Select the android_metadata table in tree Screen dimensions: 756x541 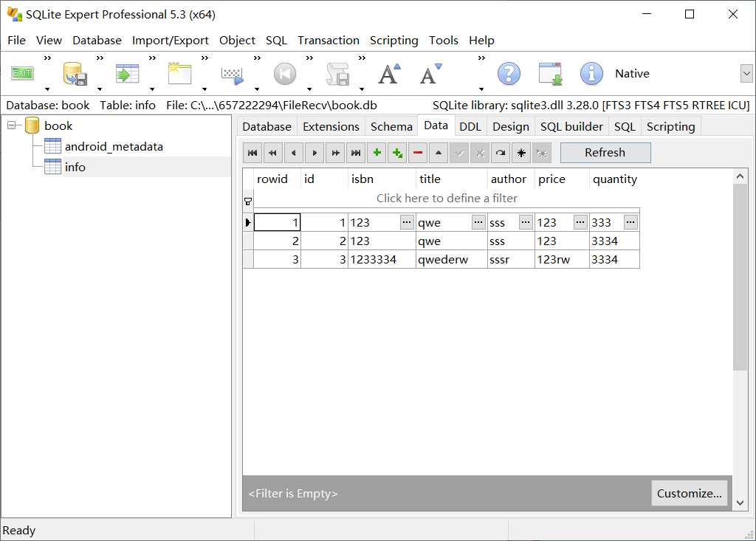pyautogui.click(x=114, y=147)
